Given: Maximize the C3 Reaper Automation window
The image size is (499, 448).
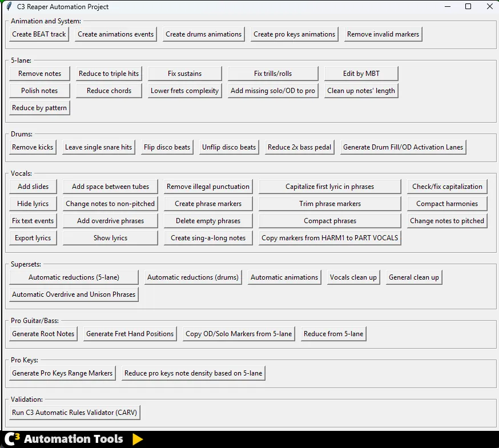Looking at the screenshot, I should (468, 6).
